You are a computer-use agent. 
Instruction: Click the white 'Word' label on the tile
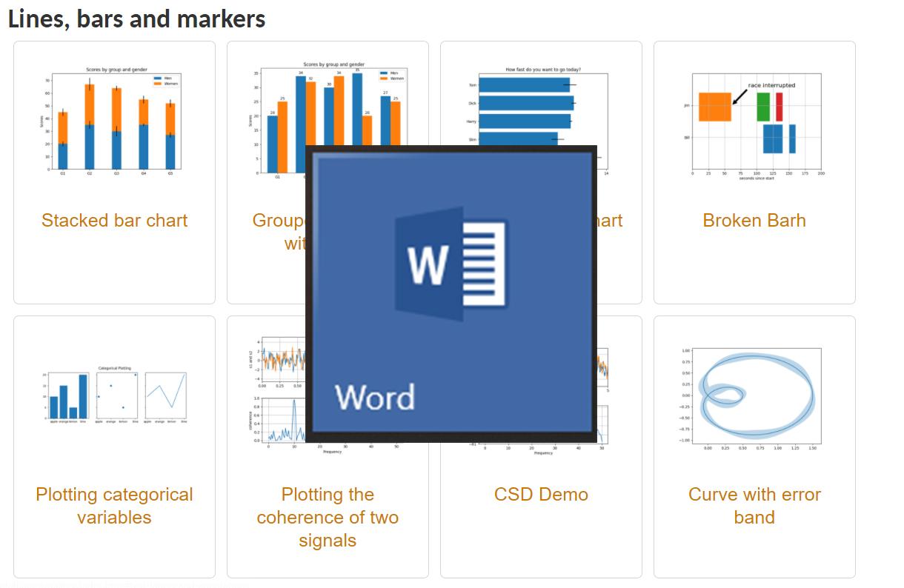point(374,398)
